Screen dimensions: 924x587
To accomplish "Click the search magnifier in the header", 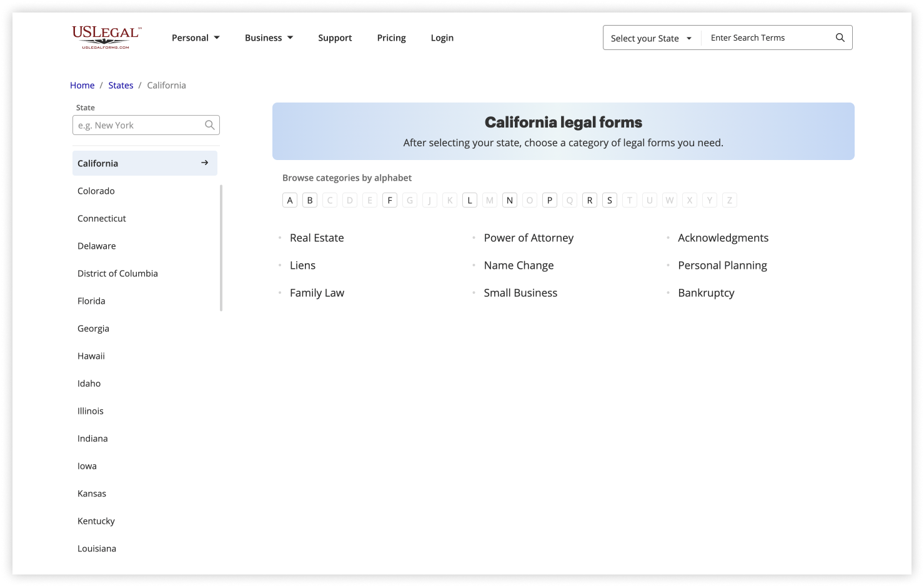I will pos(840,38).
